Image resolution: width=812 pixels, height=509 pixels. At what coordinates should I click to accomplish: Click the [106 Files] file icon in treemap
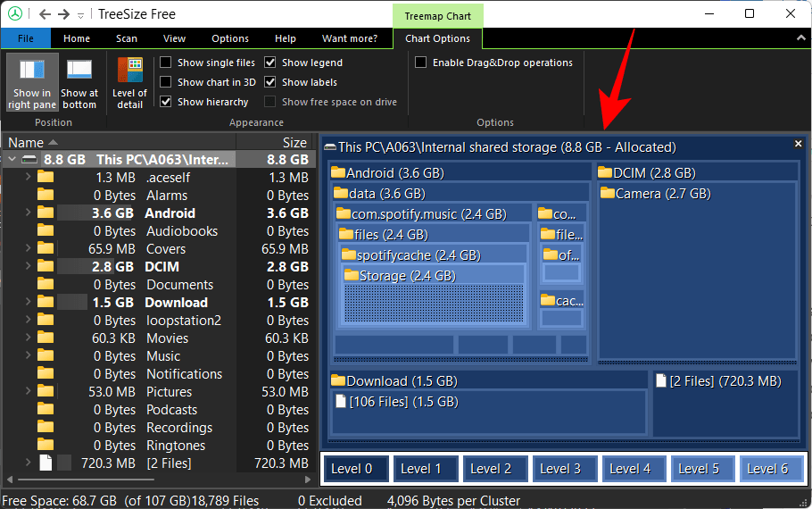click(341, 401)
